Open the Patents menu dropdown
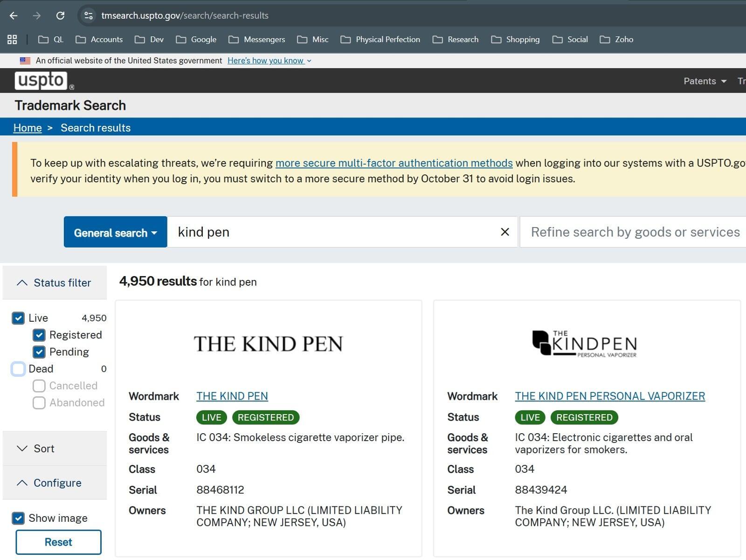This screenshot has height=560, width=746. click(705, 81)
